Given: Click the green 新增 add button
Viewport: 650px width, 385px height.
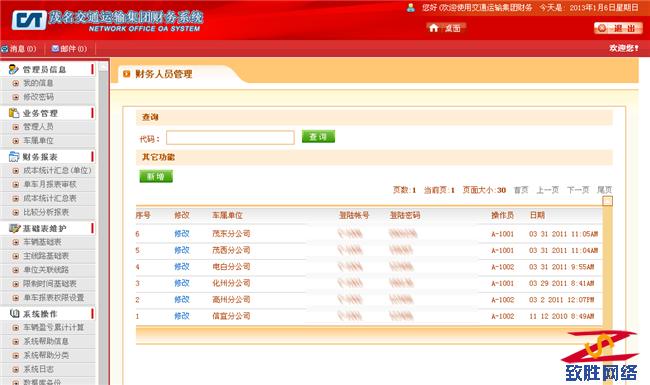Looking at the screenshot, I should [x=156, y=176].
